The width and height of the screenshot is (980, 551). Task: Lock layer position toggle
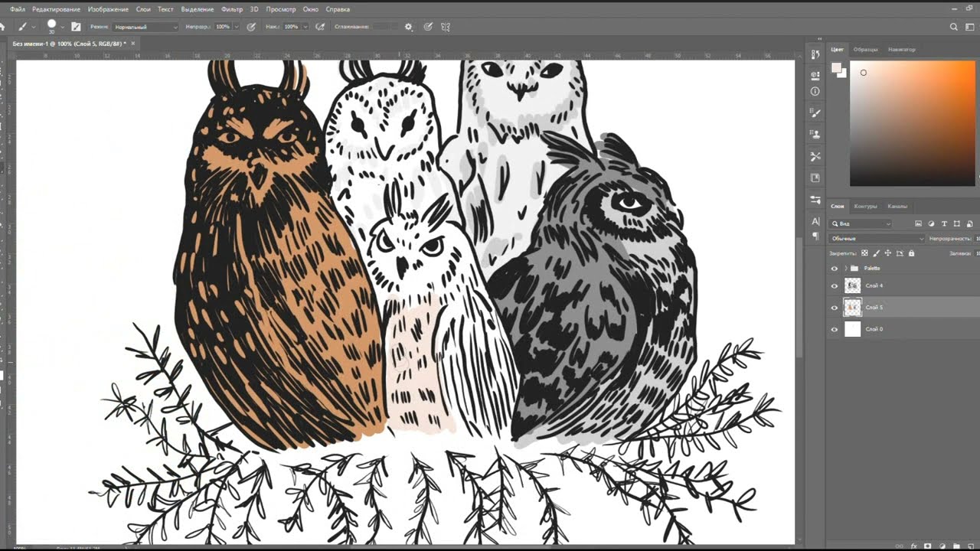coord(888,253)
